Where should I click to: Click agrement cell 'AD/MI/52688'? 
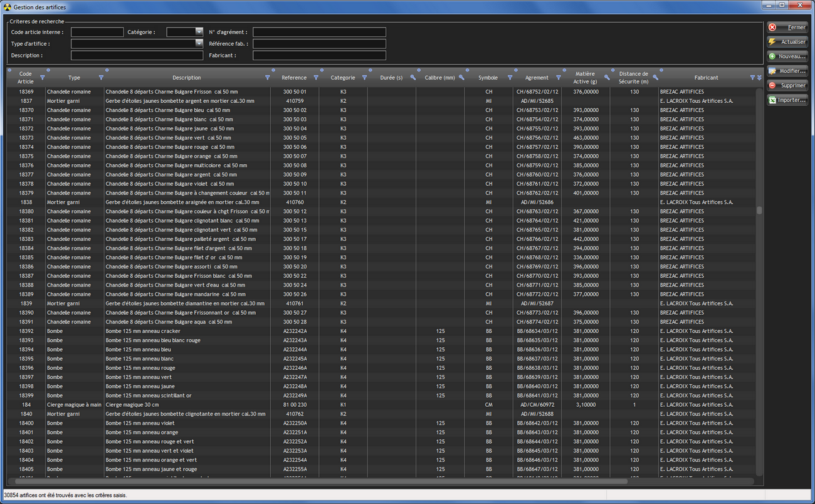537,414
